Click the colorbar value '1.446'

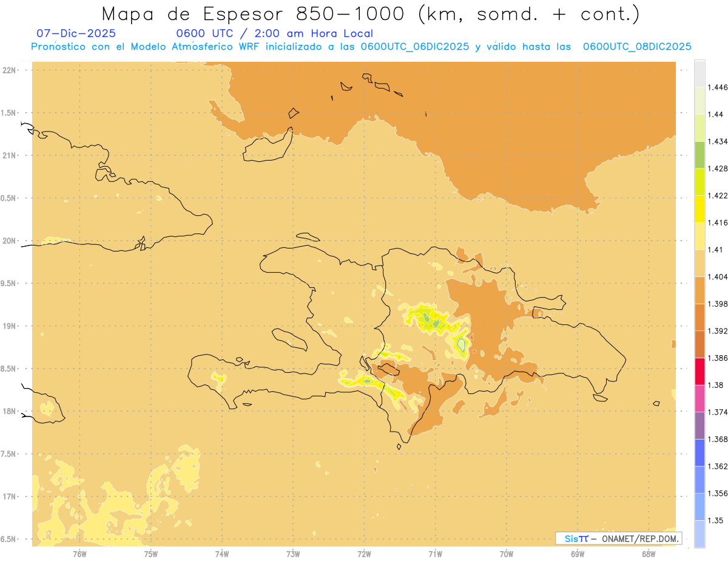coord(718,87)
